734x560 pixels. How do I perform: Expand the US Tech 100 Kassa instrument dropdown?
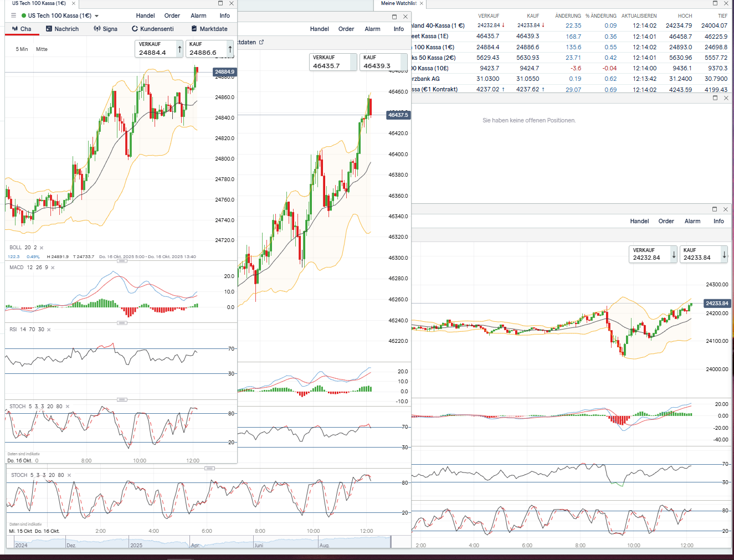pyautogui.click(x=96, y=16)
